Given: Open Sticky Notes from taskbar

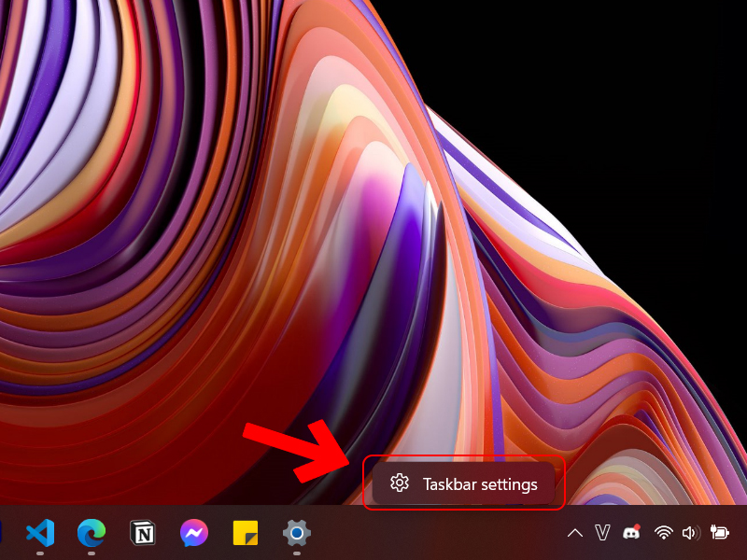Looking at the screenshot, I should (x=246, y=532).
